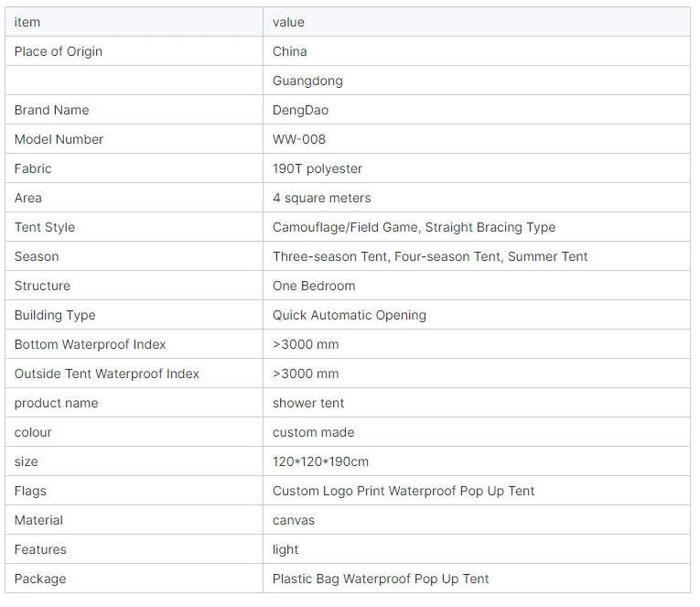Image resolution: width=700 pixels, height=607 pixels.
Task: Select the 'WW-008' model number cell
Action: tap(477, 139)
